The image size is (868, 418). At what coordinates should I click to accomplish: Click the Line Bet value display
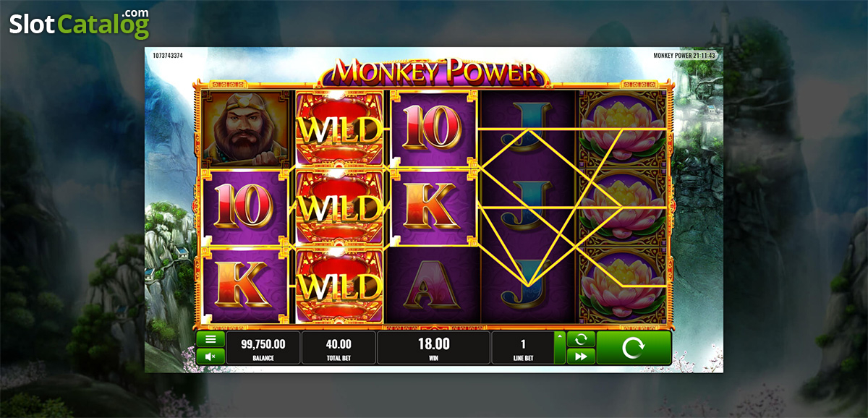(x=523, y=348)
